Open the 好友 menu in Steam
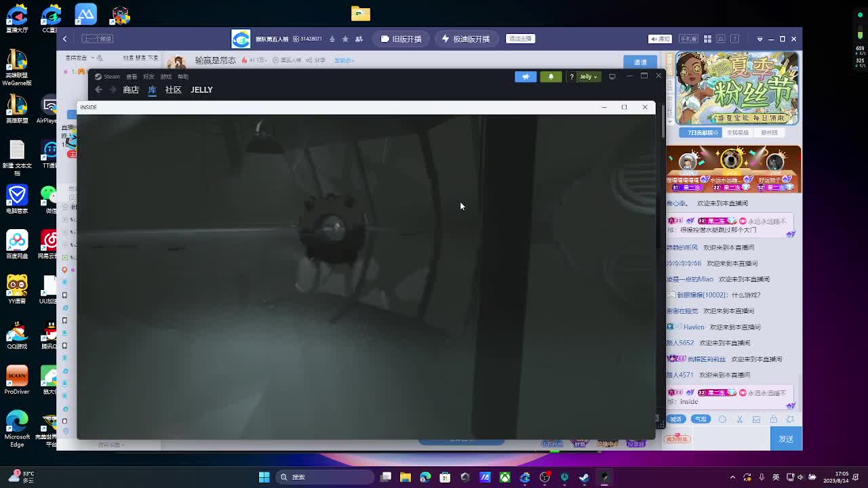868x488 pixels. (149, 77)
